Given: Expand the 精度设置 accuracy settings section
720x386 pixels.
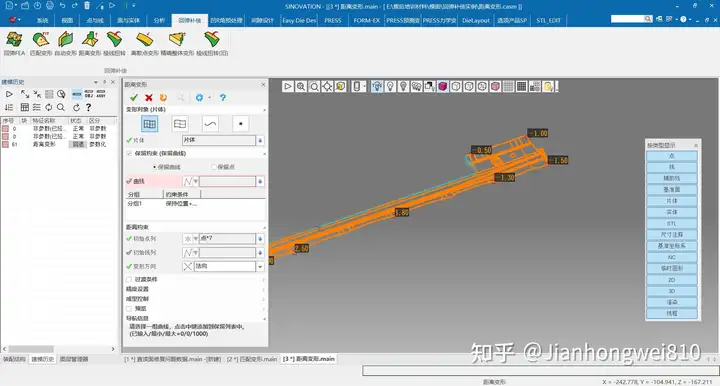Looking at the screenshot, I should tap(195, 289).
